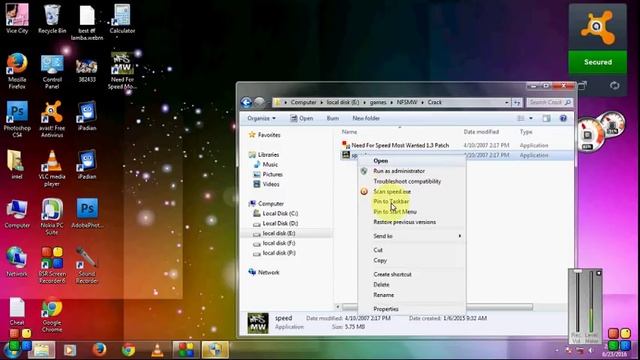Open the change view dropdown arrow

coord(531,118)
